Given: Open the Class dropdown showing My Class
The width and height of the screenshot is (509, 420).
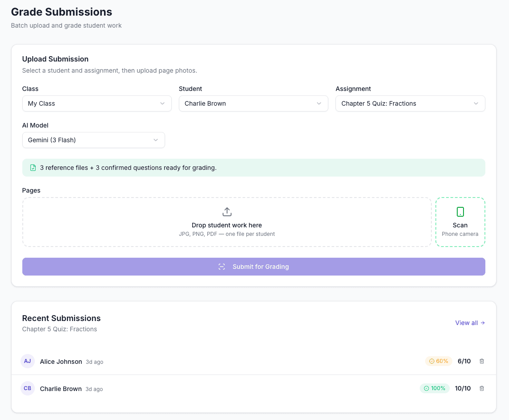Looking at the screenshot, I should coord(97,103).
